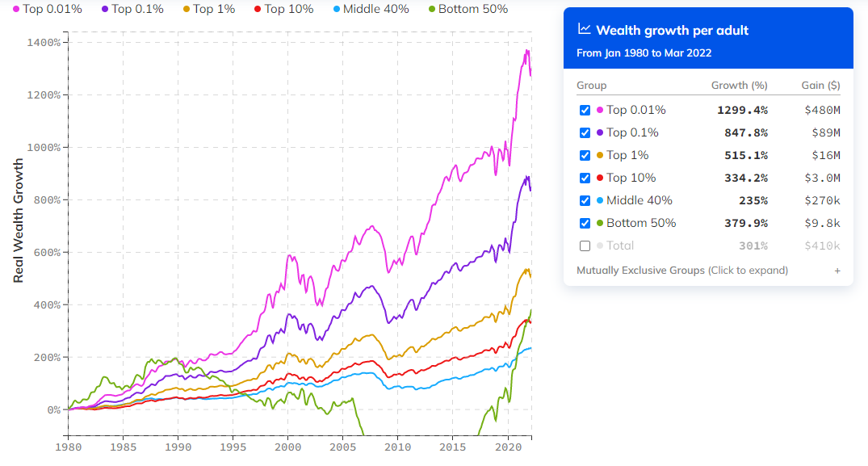The image size is (868, 466).
Task: Click the Gain ($) column header
Action: point(820,85)
